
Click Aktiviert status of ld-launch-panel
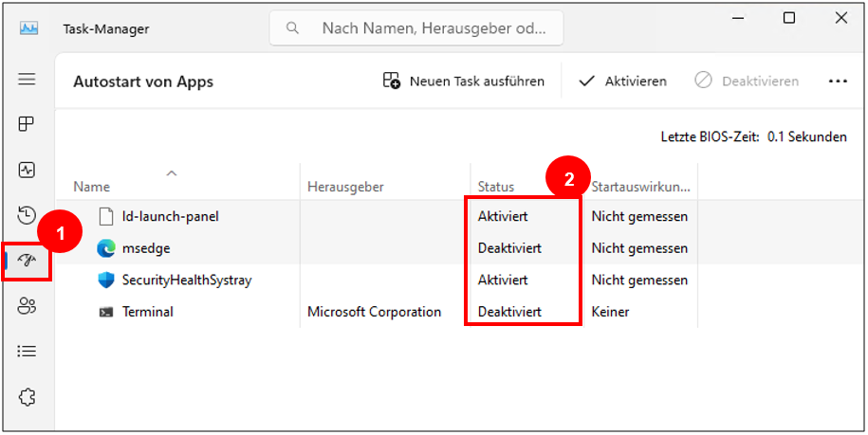point(503,216)
